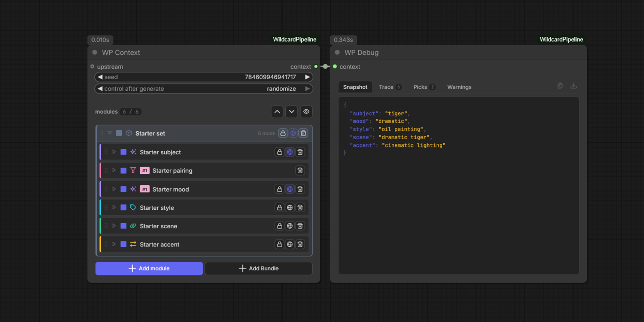This screenshot has width=644, height=322.
Task: Switch to the Trace tab
Action: [390, 87]
